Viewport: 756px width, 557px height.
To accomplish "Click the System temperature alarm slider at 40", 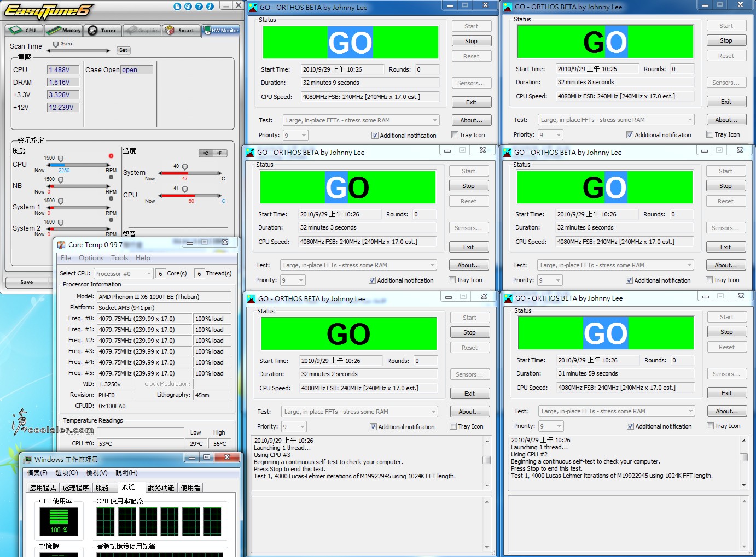I will 185,167.
